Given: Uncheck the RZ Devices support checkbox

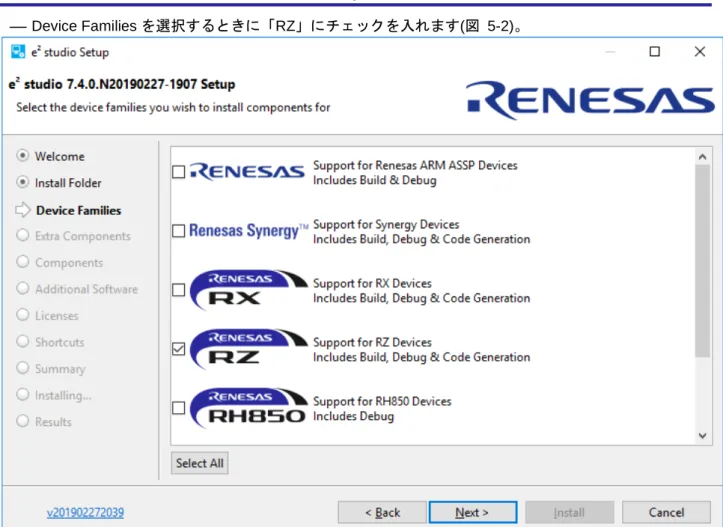Looking at the screenshot, I should pos(178,349).
